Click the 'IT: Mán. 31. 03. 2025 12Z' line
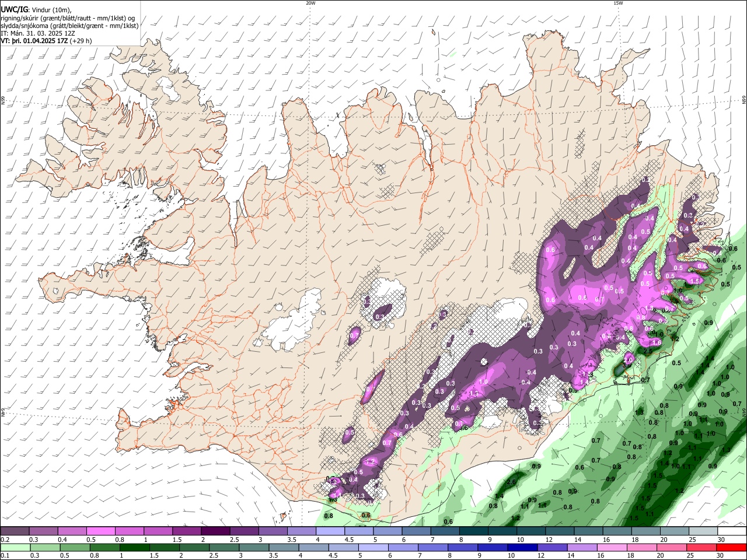The image size is (747, 560). pos(39,33)
